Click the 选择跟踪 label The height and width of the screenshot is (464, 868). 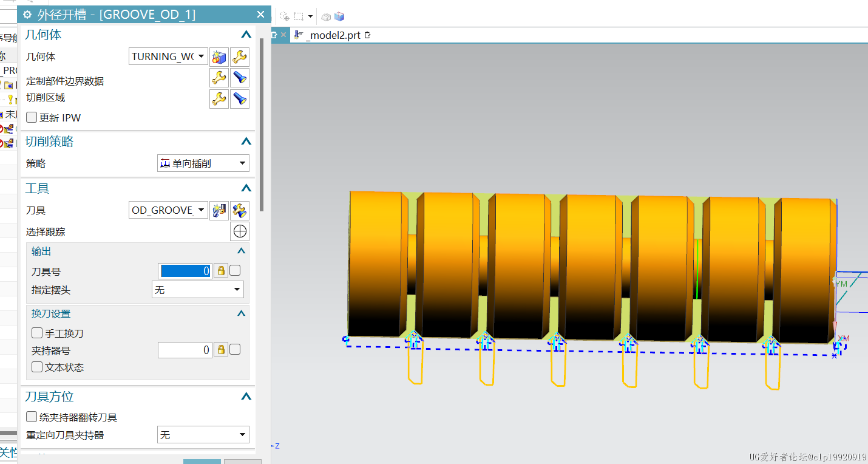point(46,231)
